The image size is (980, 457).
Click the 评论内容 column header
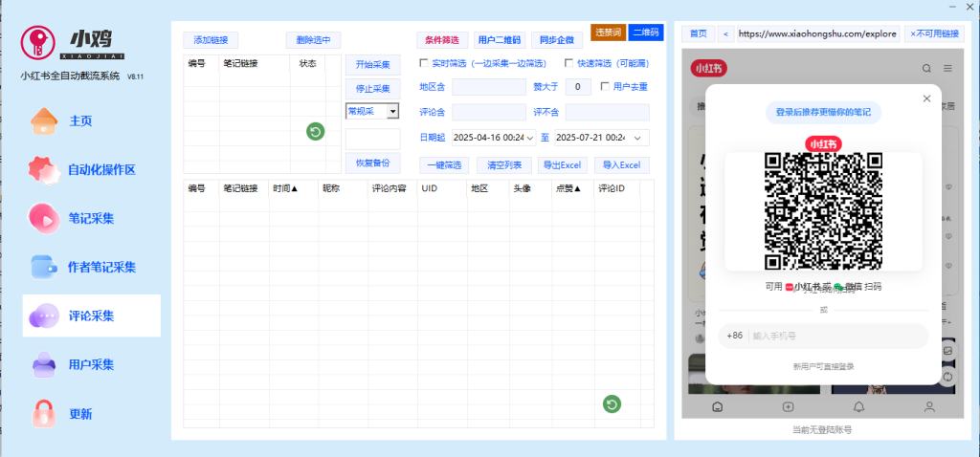point(392,188)
